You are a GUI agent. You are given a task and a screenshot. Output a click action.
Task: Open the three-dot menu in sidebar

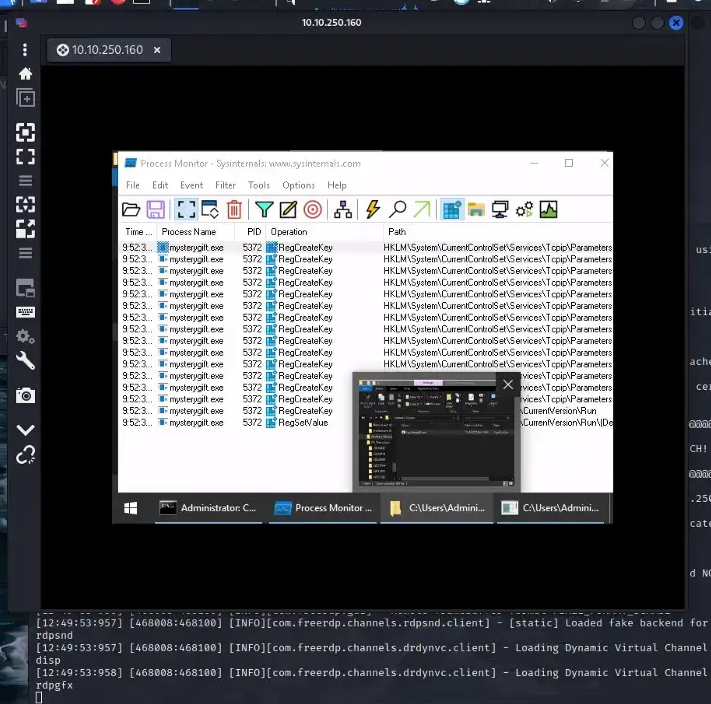point(25,50)
